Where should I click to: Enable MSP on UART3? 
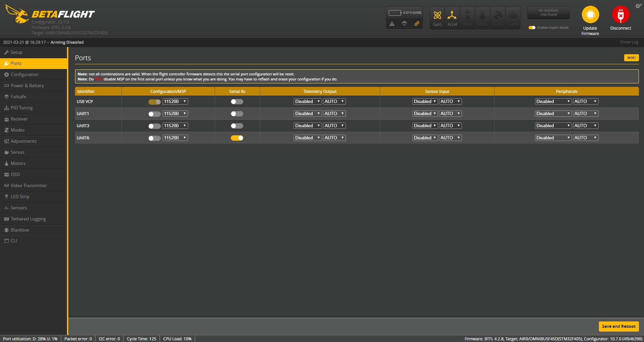tap(154, 126)
